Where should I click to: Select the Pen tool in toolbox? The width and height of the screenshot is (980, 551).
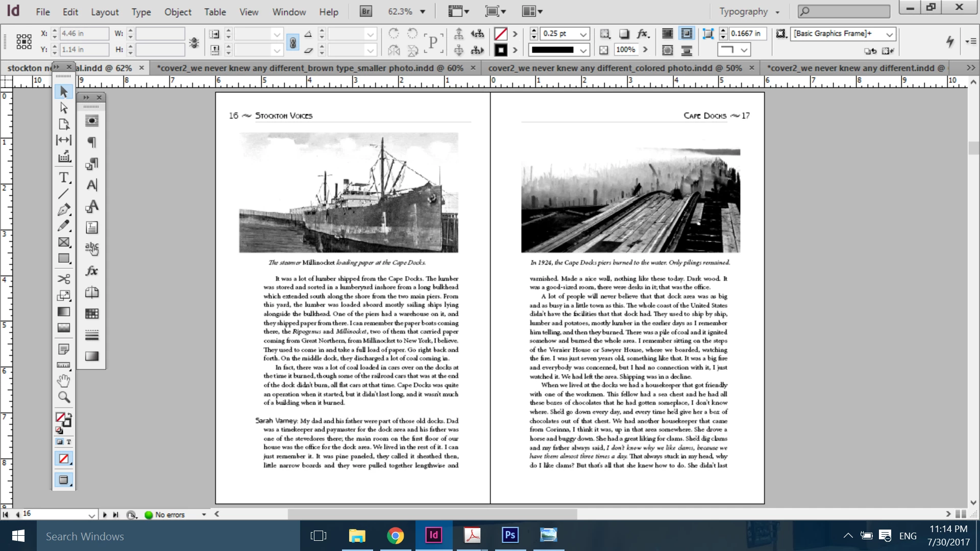pyautogui.click(x=63, y=210)
